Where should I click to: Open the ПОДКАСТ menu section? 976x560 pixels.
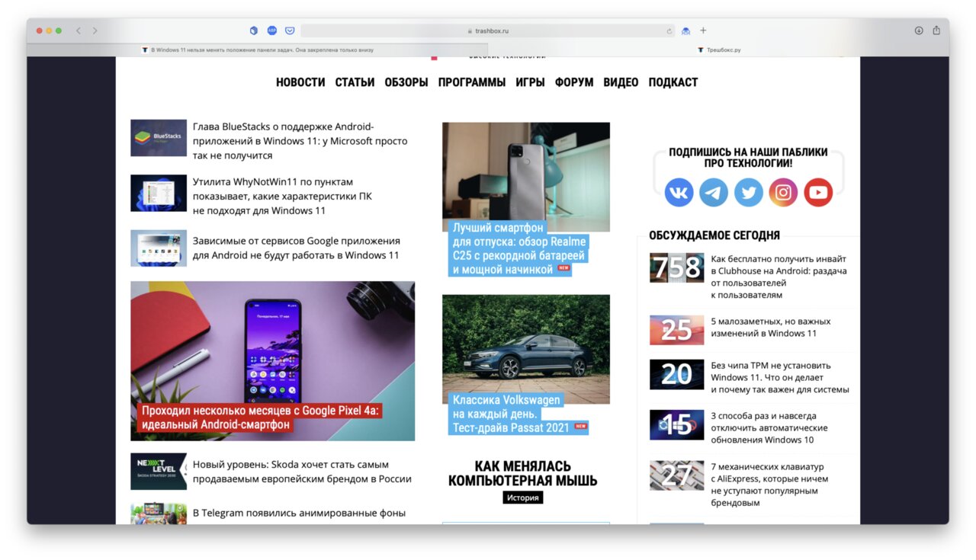[673, 82]
